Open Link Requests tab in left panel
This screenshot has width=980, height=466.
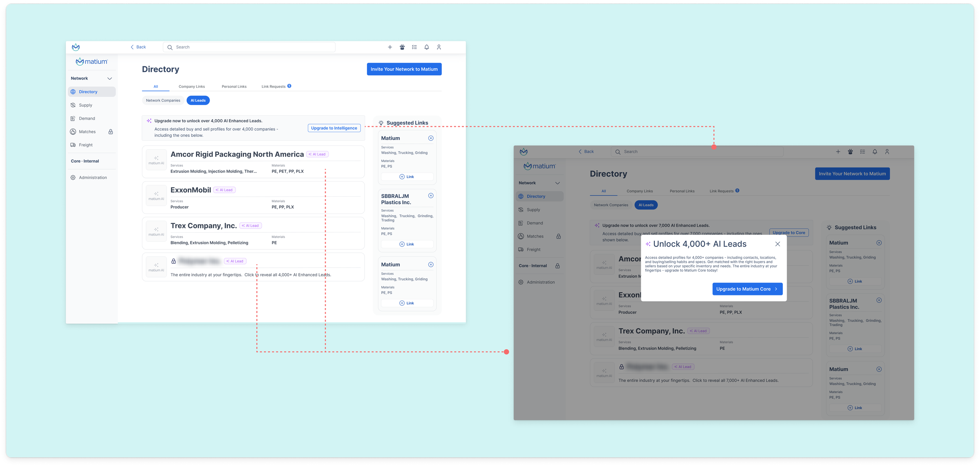point(274,87)
